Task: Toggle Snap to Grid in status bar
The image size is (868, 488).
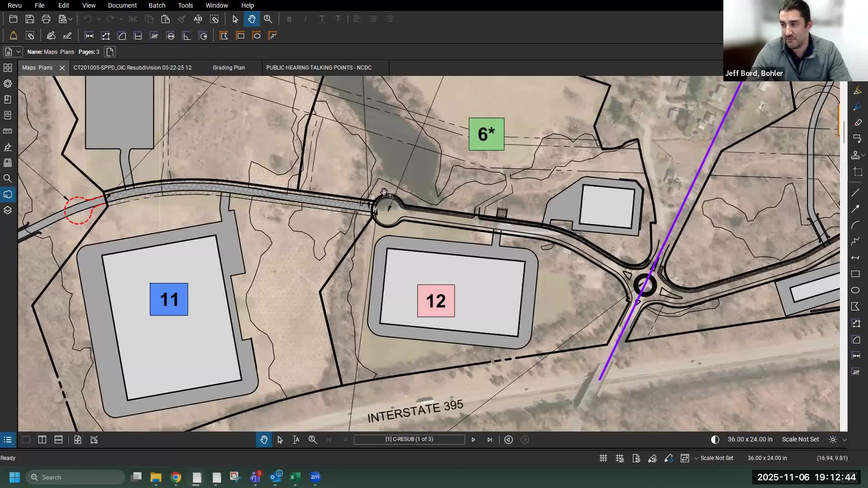Action: pyautogui.click(x=619, y=458)
